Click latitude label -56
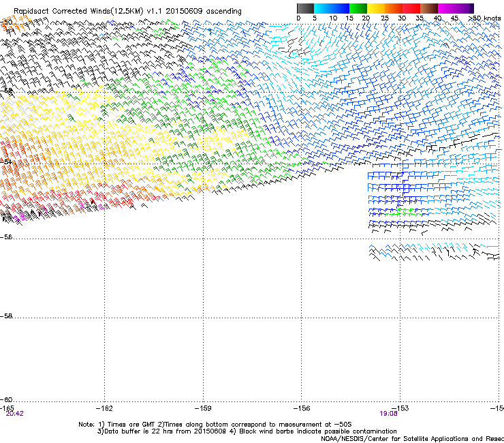 [6, 237]
